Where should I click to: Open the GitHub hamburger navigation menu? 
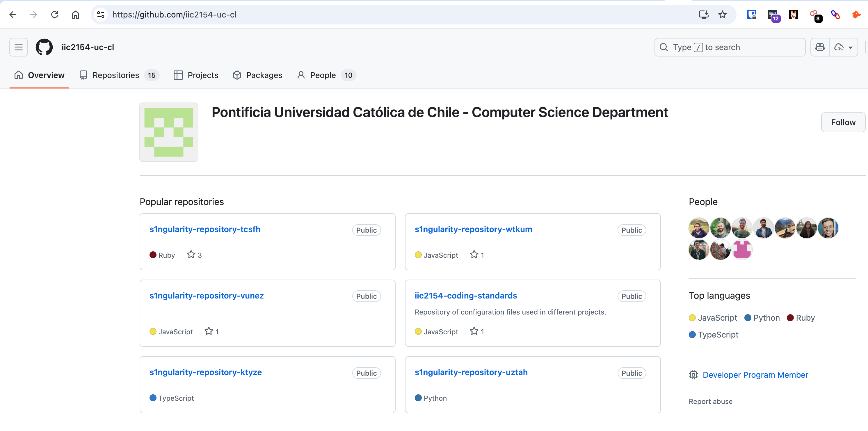(19, 47)
